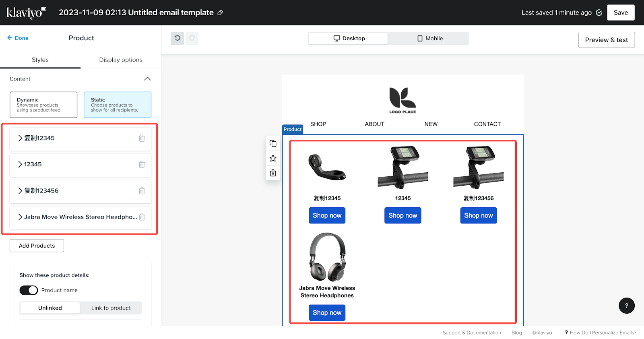Click the redo arrow icon
Viewport: 644px width, 339px height.
click(x=192, y=38)
